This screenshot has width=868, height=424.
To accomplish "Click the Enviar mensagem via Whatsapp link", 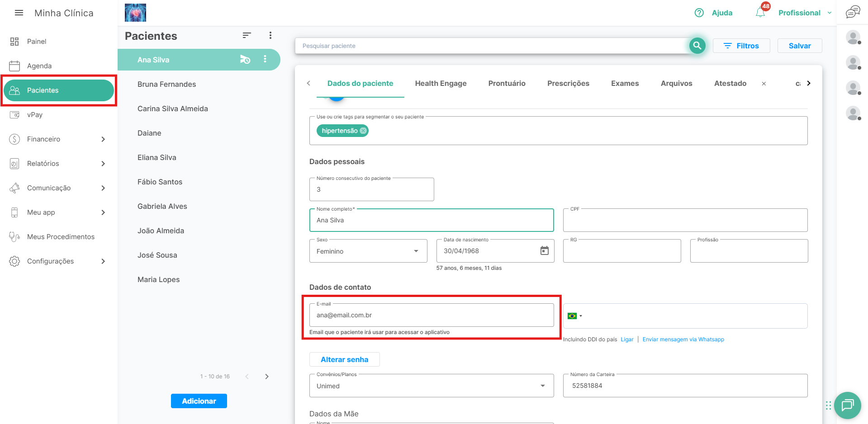I will (x=683, y=339).
